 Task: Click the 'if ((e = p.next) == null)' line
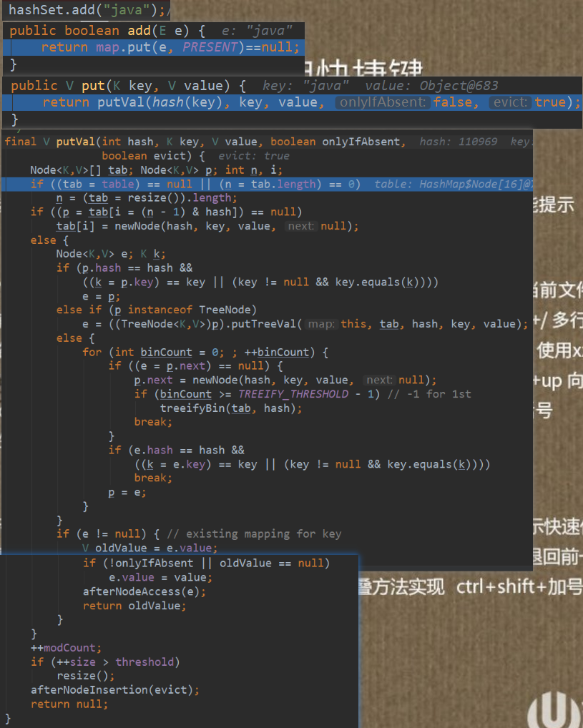tap(195, 366)
